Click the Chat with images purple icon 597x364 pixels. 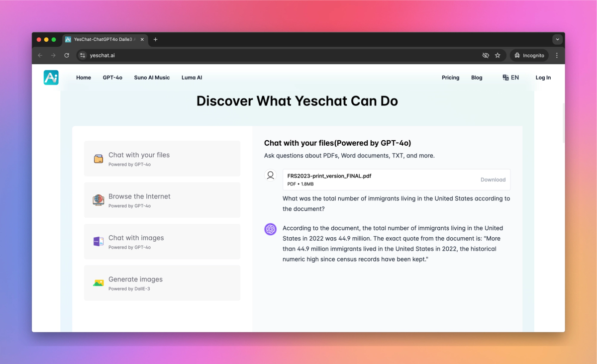pos(98,240)
